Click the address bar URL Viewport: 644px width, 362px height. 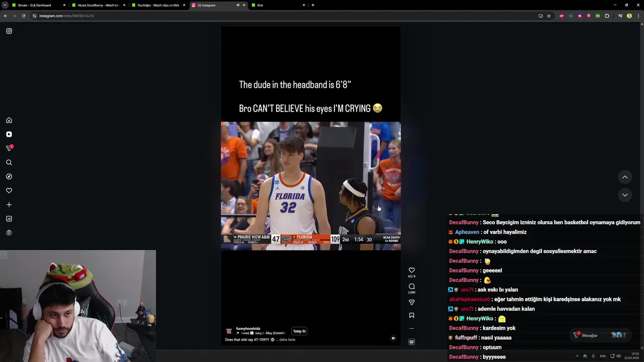(x=67, y=16)
